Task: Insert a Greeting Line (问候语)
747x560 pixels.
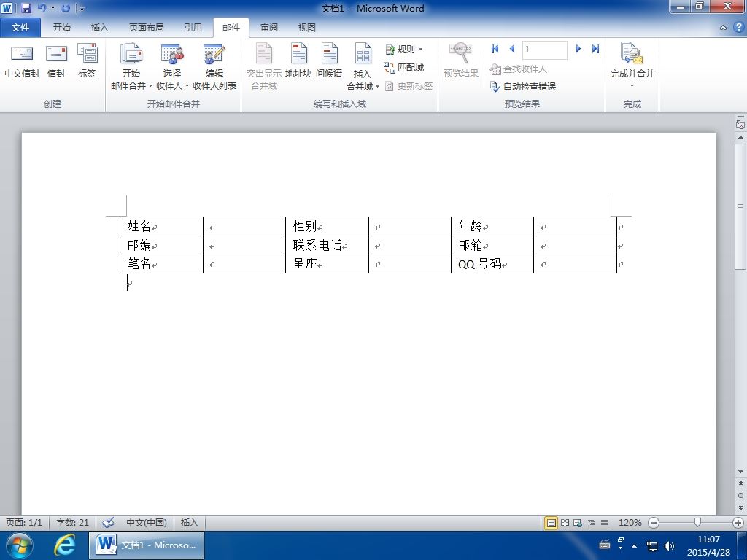Action: (x=329, y=61)
